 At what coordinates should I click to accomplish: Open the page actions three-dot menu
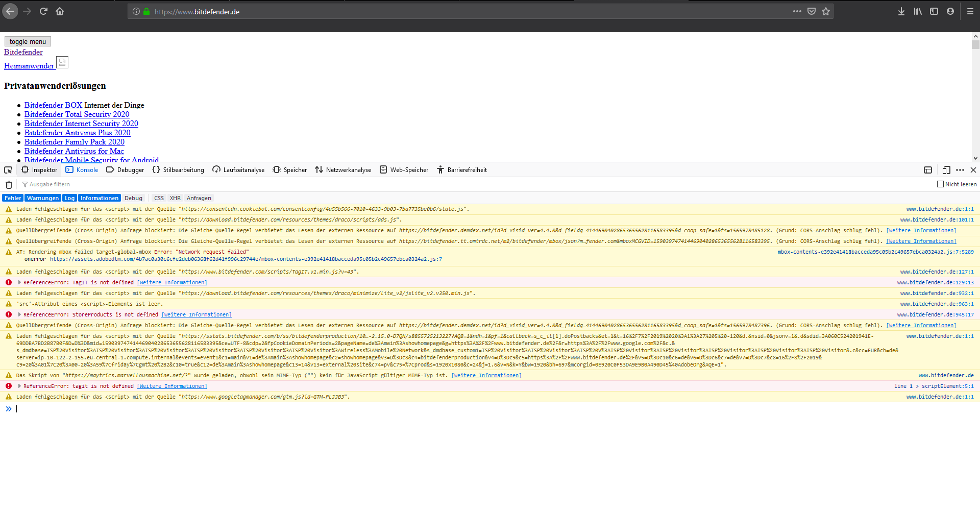pyautogui.click(x=797, y=11)
